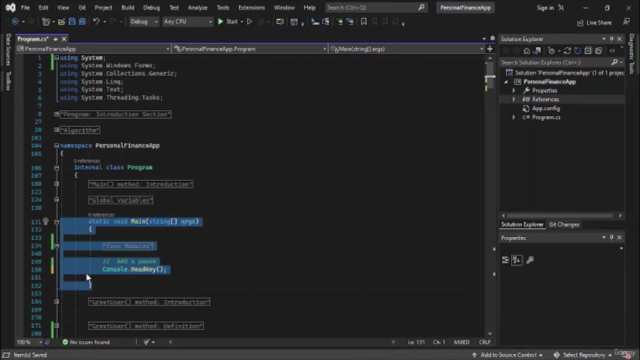Screen dimensions: 640x360
Task: Click Start Without Debugging outline arrow
Action: pyautogui.click(x=249, y=22)
